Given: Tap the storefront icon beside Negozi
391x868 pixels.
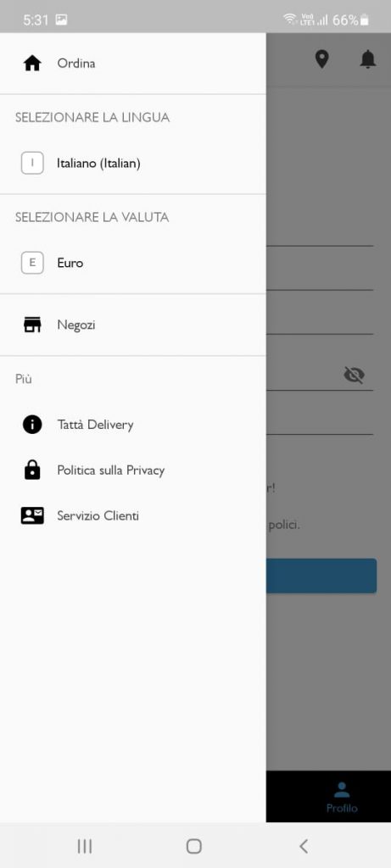Looking at the screenshot, I should (x=32, y=325).
